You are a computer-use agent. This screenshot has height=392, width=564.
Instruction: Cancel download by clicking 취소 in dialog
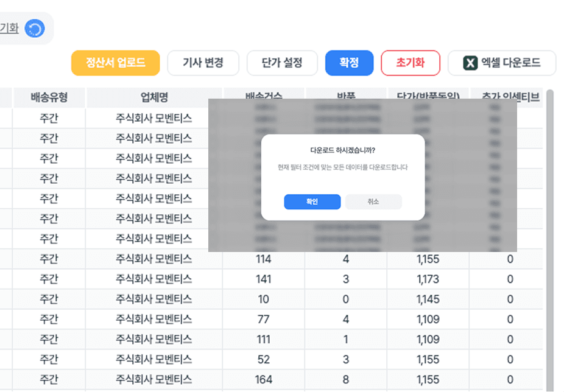373,201
